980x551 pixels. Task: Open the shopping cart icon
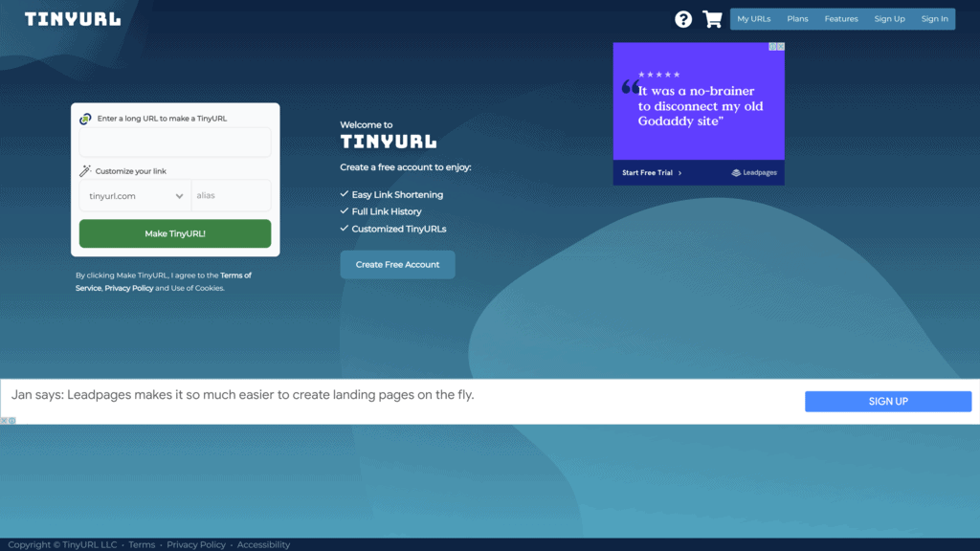(x=712, y=19)
